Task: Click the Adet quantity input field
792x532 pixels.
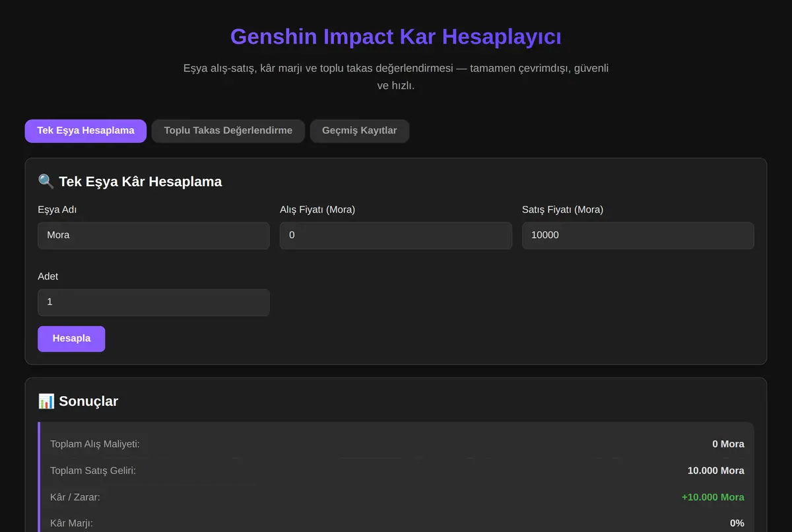Action: (154, 302)
